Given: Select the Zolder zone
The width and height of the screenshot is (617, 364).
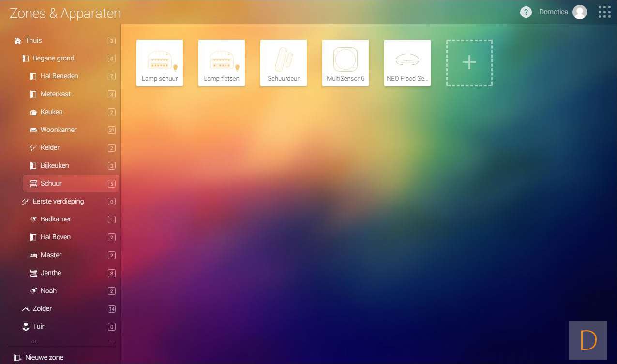Looking at the screenshot, I should click(42, 309).
